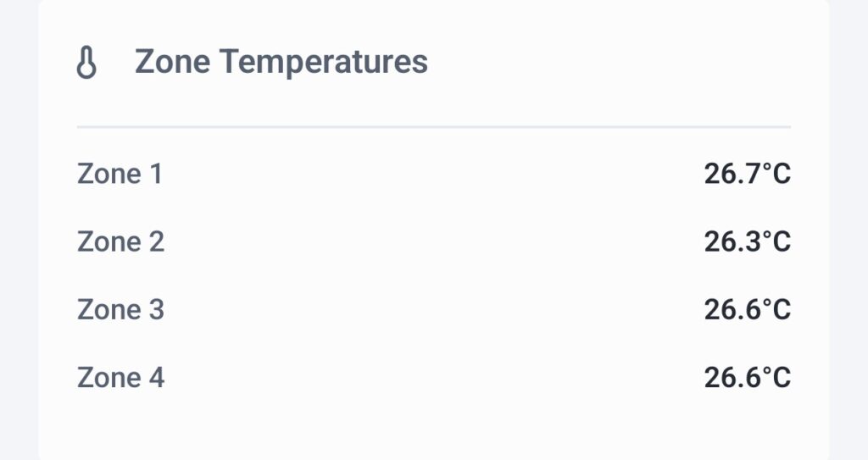Click the 26.7°C reading for Zone 1
Screen dimensions: 868x460
pyautogui.click(x=747, y=174)
